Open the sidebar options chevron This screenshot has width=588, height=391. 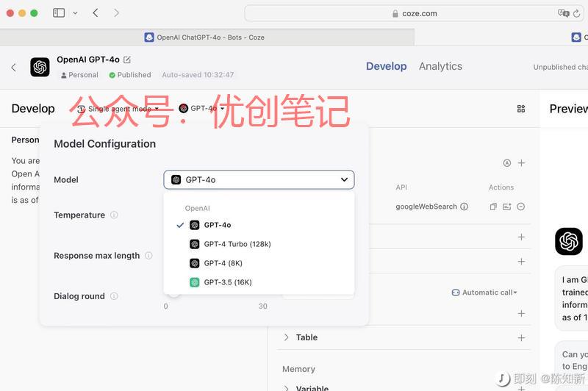click(75, 13)
